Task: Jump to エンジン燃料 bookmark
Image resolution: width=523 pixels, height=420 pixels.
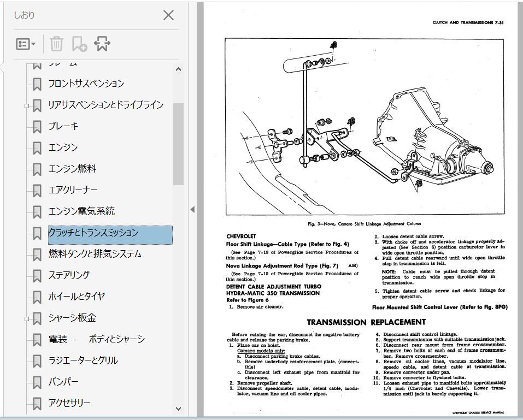Action: pos(72,169)
